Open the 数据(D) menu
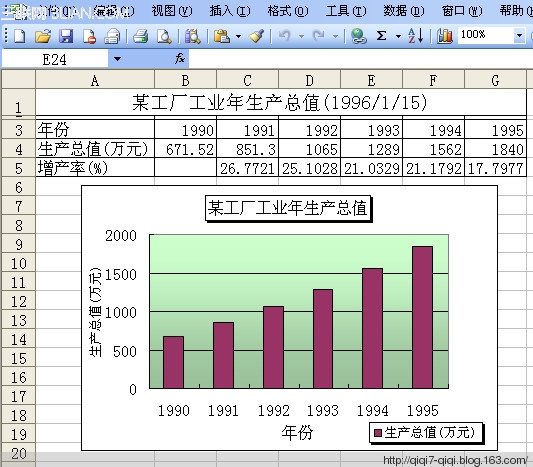Screen dimensions: 533x467 click(x=404, y=11)
